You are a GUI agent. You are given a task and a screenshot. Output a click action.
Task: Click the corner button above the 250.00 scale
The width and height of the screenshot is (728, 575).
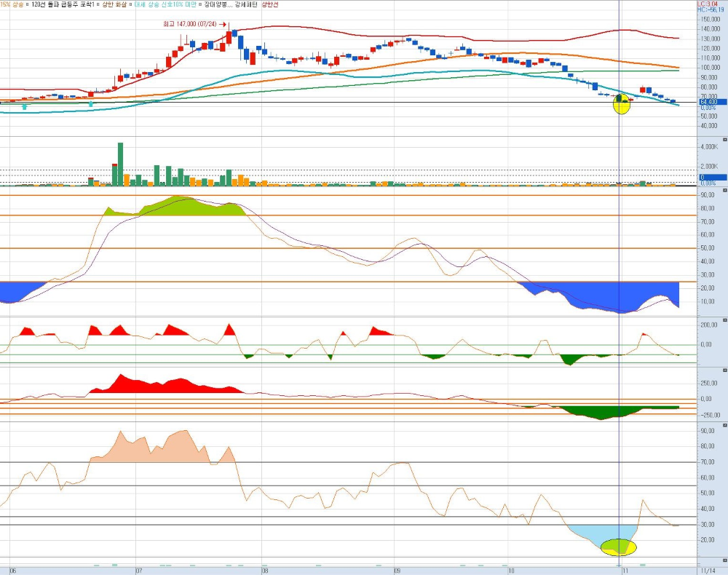click(x=725, y=370)
